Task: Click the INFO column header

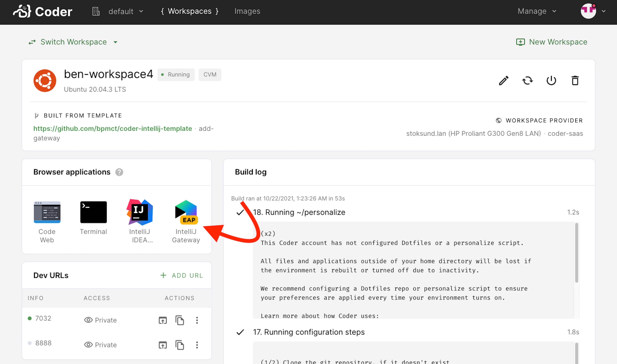Action: pos(36,298)
